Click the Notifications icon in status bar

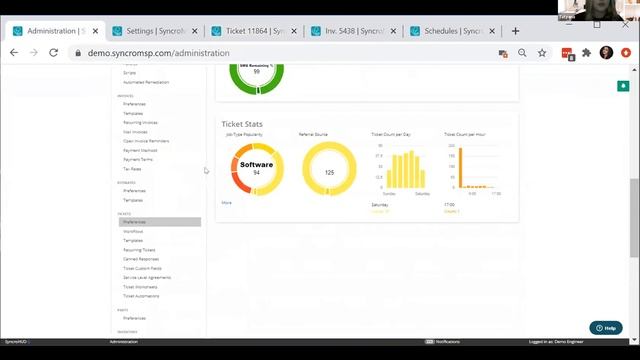tap(429, 342)
